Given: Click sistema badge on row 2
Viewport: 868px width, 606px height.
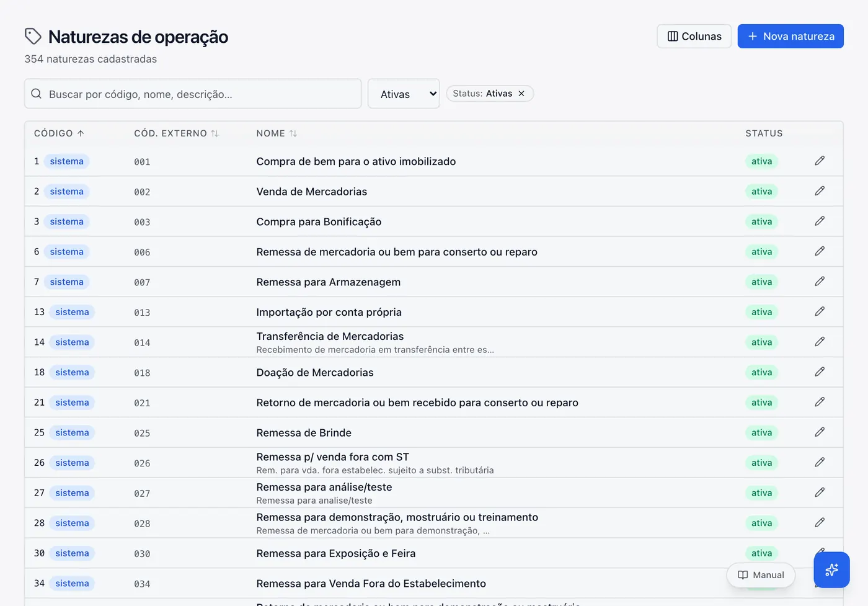Looking at the screenshot, I should point(67,191).
